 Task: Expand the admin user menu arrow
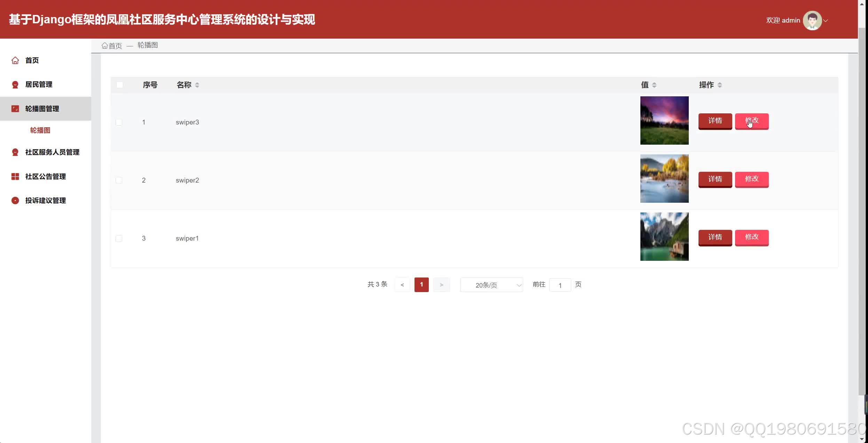pyautogui.click(x=826, y=21)
